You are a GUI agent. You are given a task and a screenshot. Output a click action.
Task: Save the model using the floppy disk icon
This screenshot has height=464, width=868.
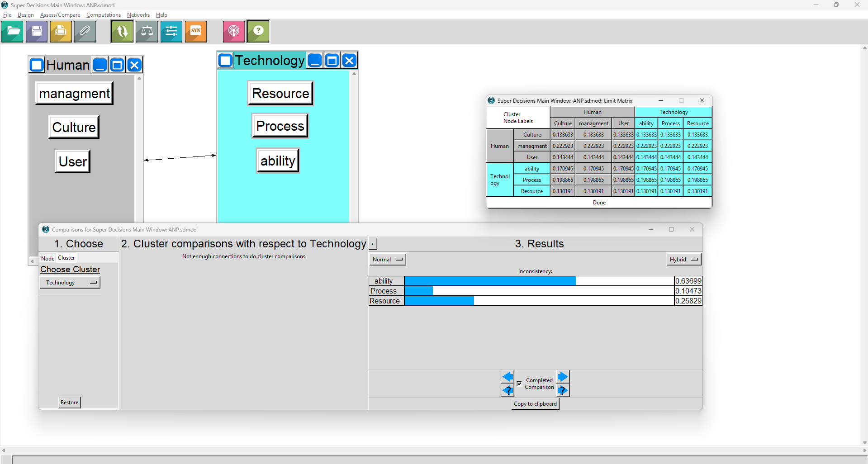tap(37, 32)
